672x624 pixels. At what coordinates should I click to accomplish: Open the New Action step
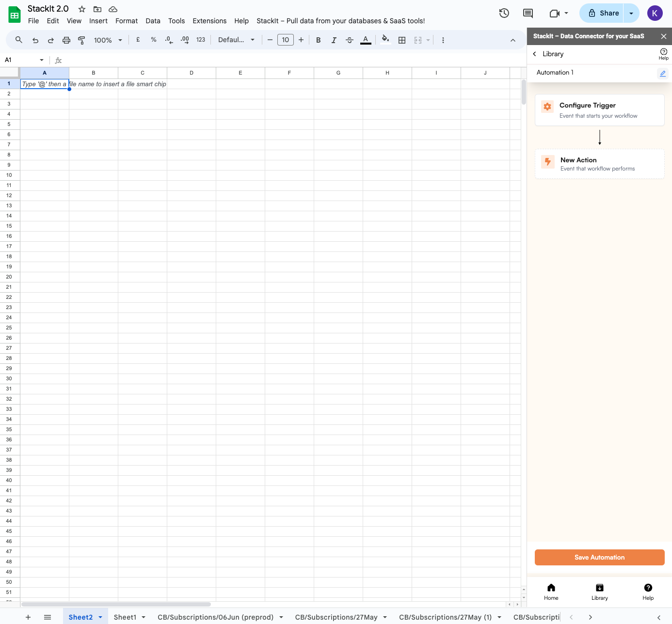tap(600, 164)
